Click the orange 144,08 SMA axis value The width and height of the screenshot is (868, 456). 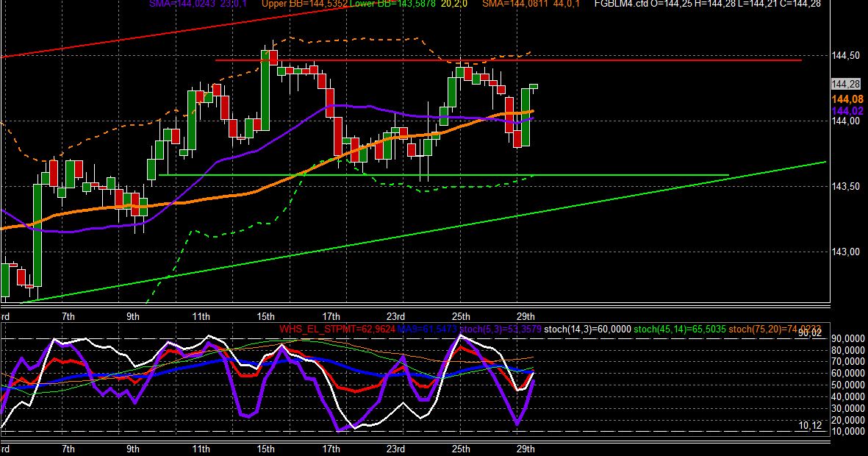[x=847, y=99]
